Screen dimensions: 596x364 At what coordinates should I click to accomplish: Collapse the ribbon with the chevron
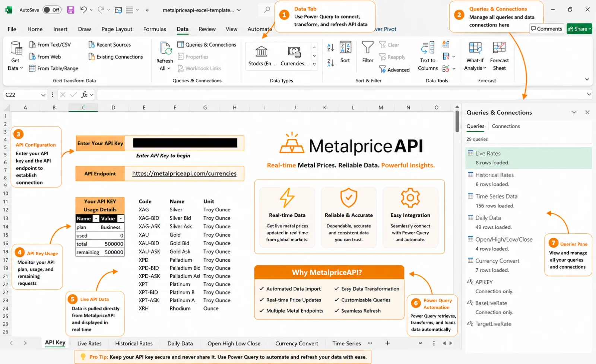click(x=587, y=79)
